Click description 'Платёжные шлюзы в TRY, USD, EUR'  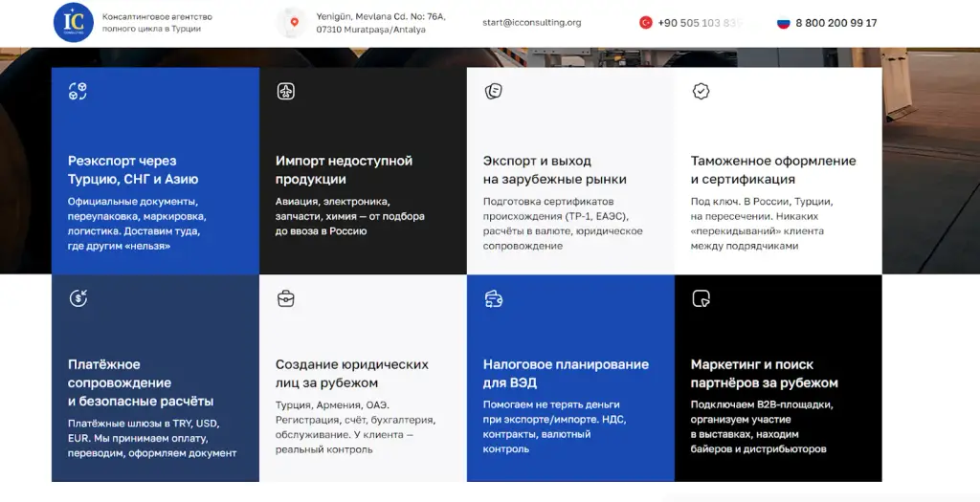(152, 438)
